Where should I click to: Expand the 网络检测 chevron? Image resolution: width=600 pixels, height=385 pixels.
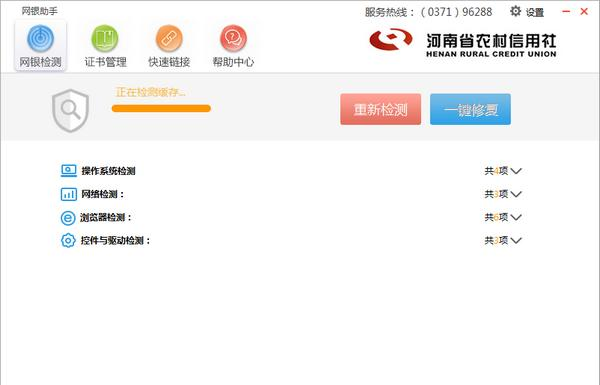(x=516, y=194)
